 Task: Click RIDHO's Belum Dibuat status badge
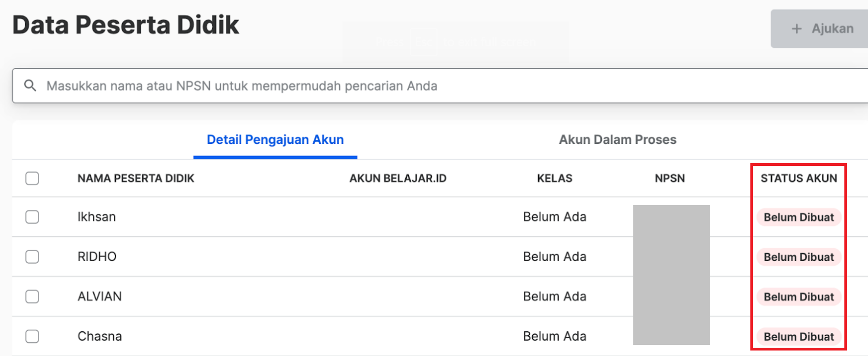point(799,257)
